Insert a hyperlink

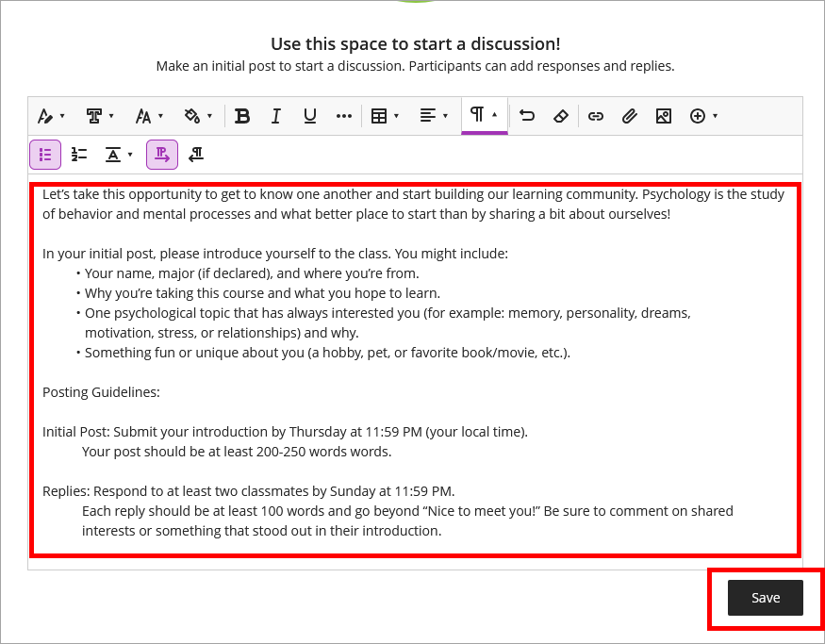(x=595, y=115)
